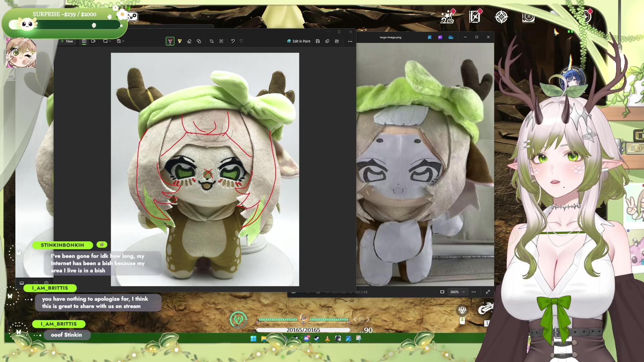Open Clipchamp icon in Photos title bar
The width and height of the screenshot is (644, 362).
440,37
